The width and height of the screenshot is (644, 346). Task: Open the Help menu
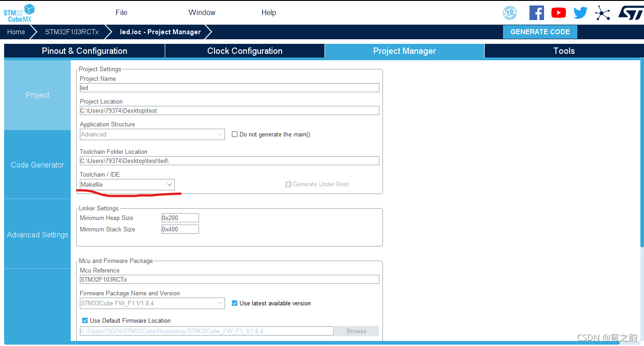(269, 13)
